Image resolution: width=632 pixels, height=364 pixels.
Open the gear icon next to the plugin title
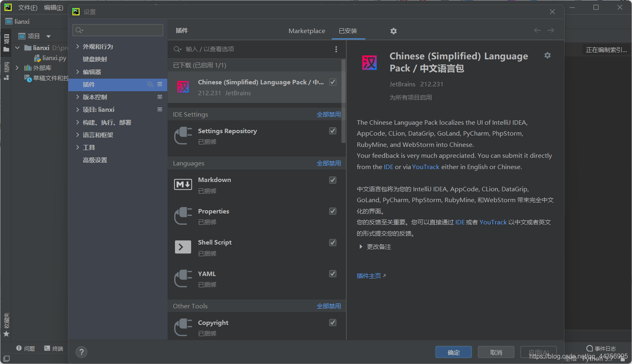click(548, 55)
